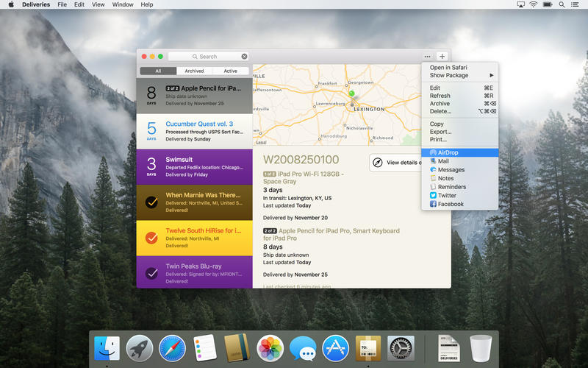Select the Cucumber Quest vol. 3 delivery

(x=194, y=132)
